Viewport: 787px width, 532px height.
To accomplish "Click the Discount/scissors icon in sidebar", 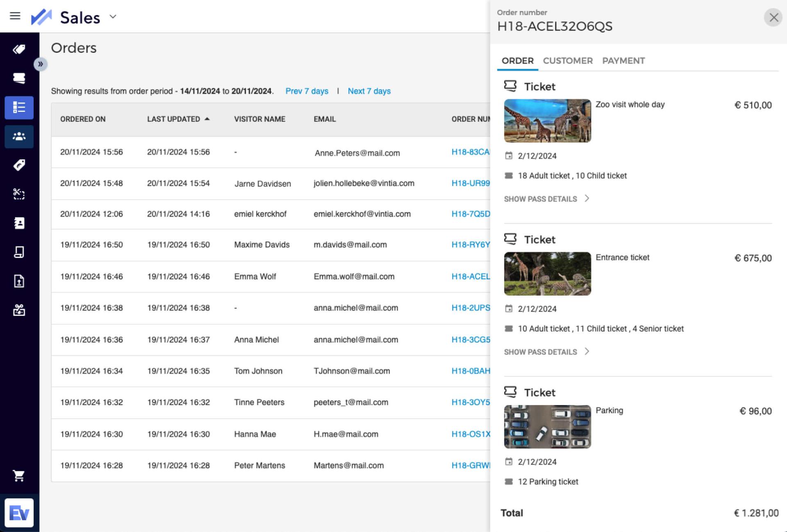I will coord(19,194).
